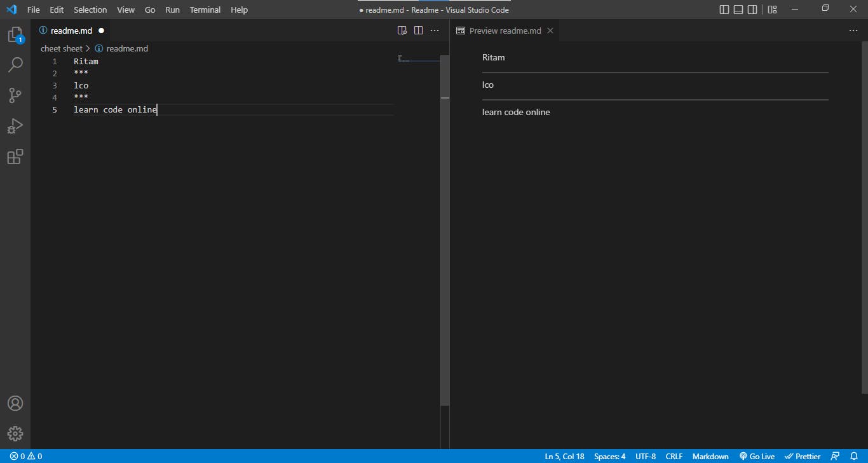868x463 pixels.
Task: Open the Manage gear menu
Action: 15,434
